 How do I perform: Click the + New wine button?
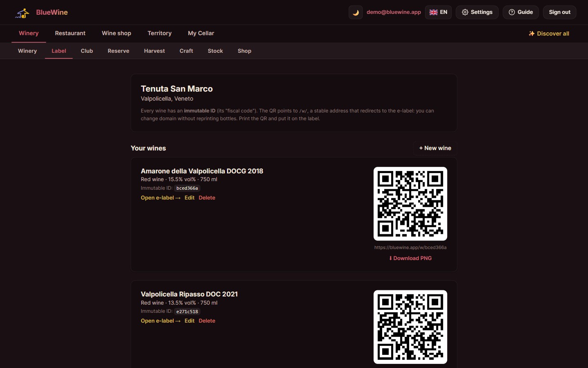point(435,148)
